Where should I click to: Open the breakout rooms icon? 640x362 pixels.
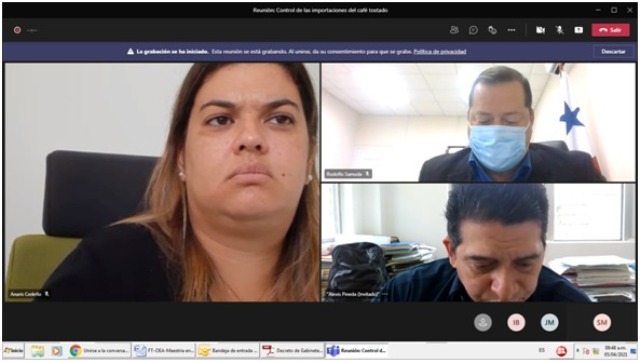click(x=492, y=30)
